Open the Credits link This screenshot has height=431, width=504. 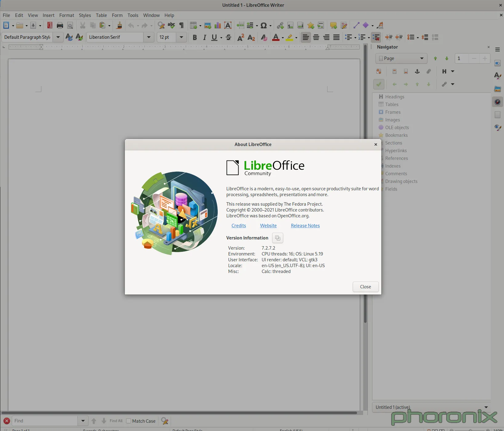239,226
